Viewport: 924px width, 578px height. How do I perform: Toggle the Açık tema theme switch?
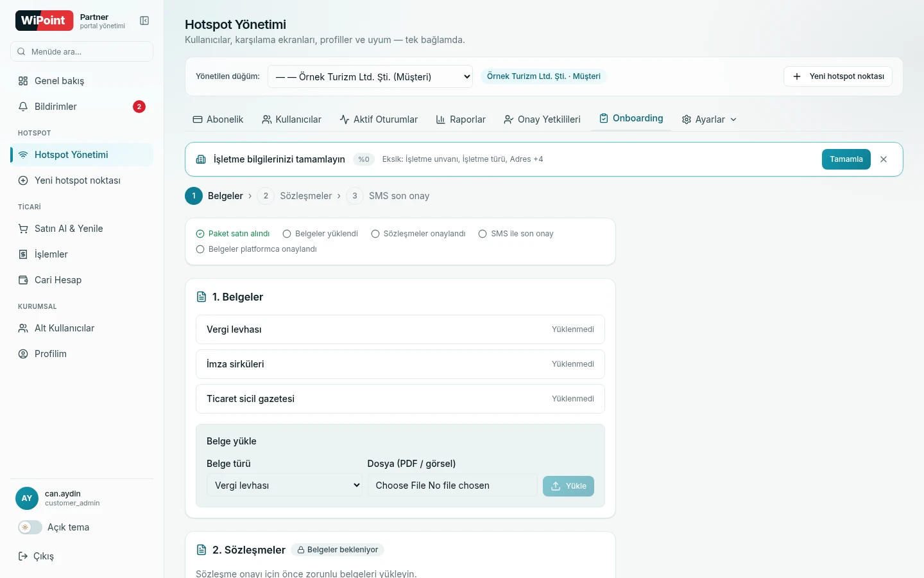(30, 527)
